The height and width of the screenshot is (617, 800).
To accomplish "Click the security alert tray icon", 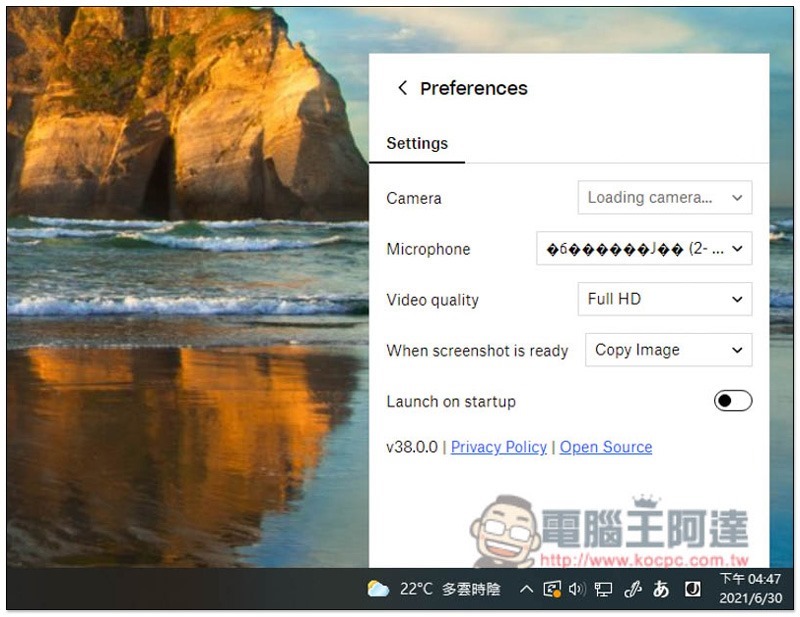I will (x=552, y=589).
